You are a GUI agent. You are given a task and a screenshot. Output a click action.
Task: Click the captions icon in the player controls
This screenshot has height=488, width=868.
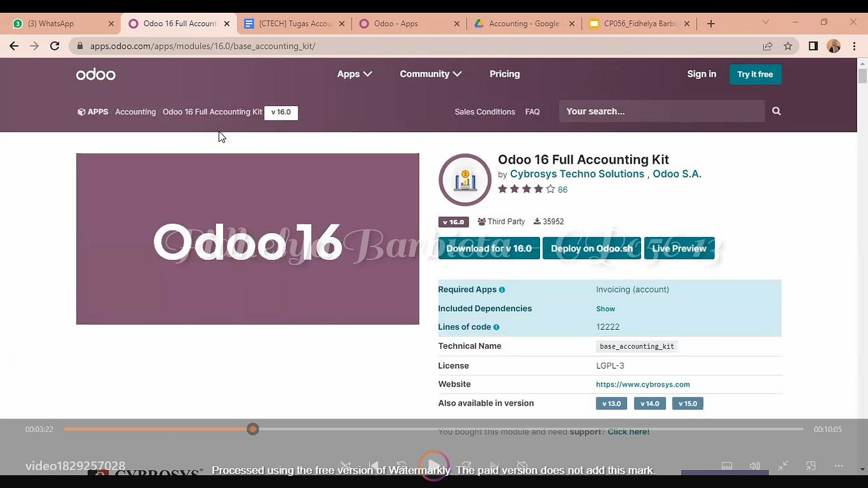point(727,466)
